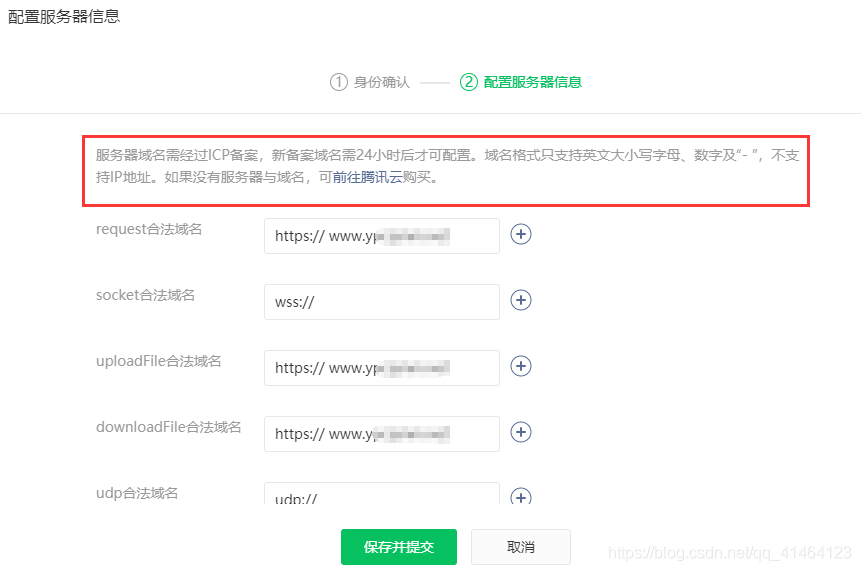Focus the uploadFile合法域名 input field
Image resolution: width=861 pixels, height=571 pixels.
tap(382, 368)
